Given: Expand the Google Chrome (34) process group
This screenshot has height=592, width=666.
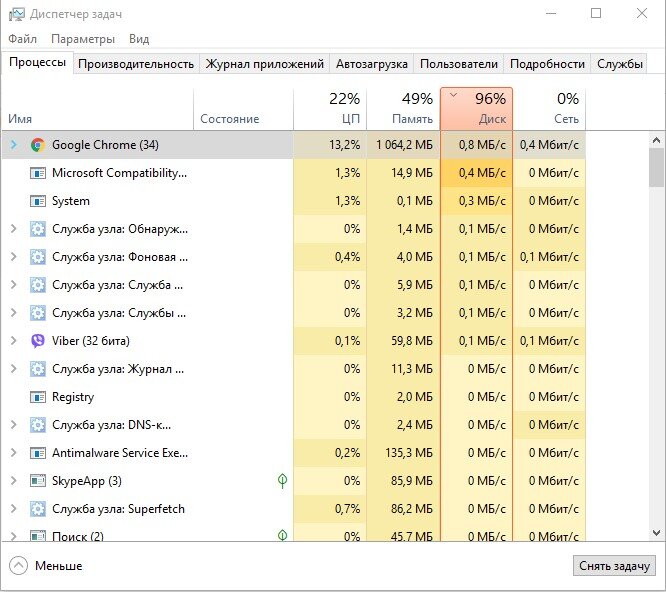Looking at the screenshot, I should [14, 145].
